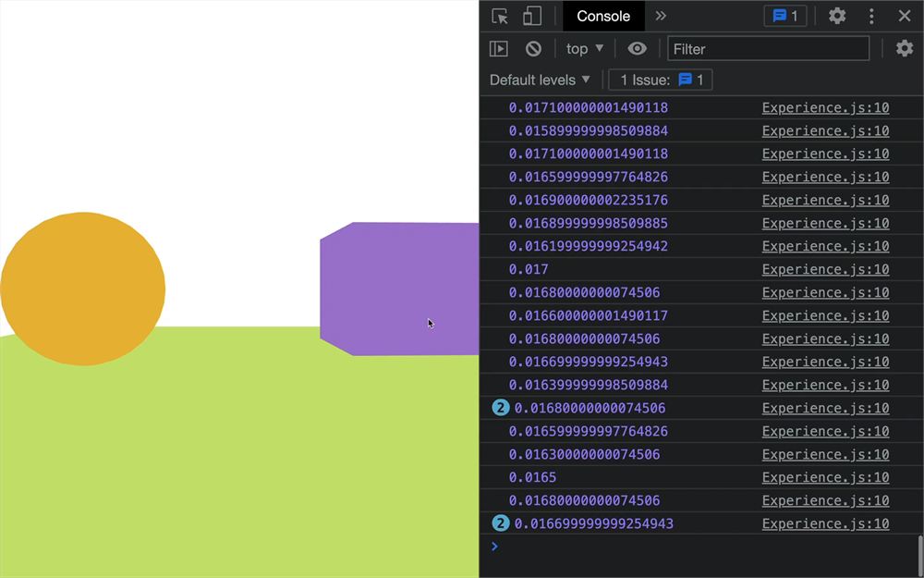Open Experience.js:10 link beside 0.016199999999254942
This screenshot has width=924, height=578.
point(825,247)
